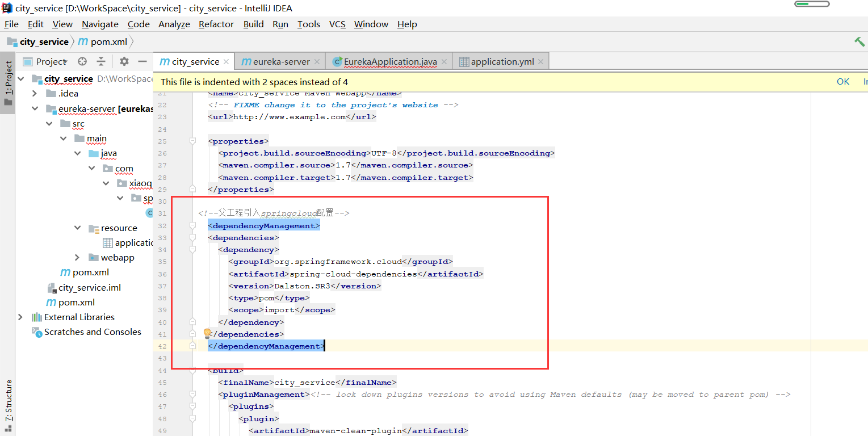Click the Collapse All icon in Project panel
The width and height of the screenshot is (868, 436).
[101, 61]
